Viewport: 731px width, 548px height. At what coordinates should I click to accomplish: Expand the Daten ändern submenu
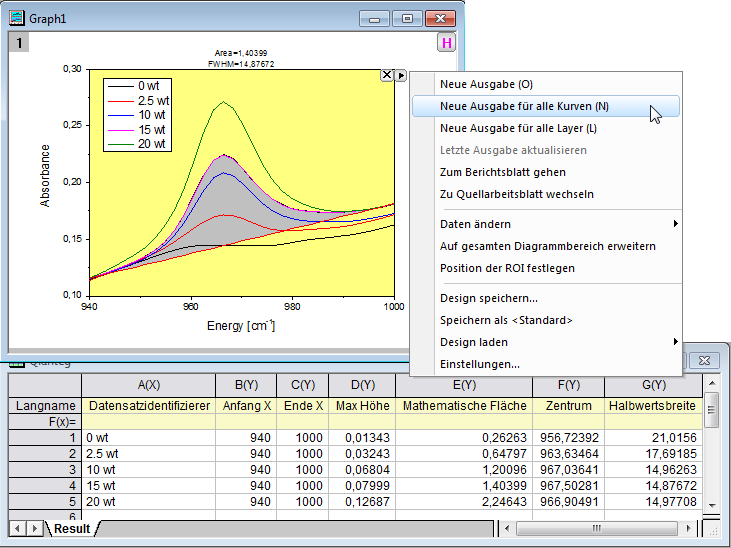(x=545, y=224)
